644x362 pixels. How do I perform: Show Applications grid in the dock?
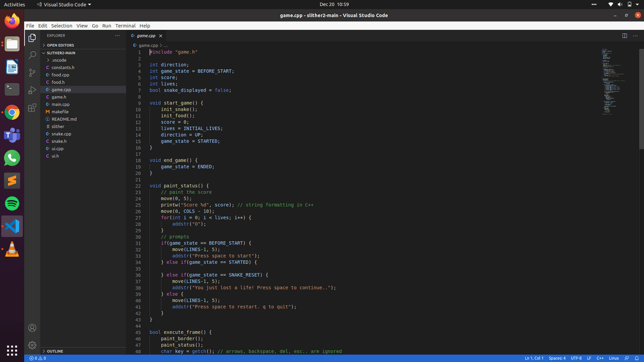pos(12,350)
